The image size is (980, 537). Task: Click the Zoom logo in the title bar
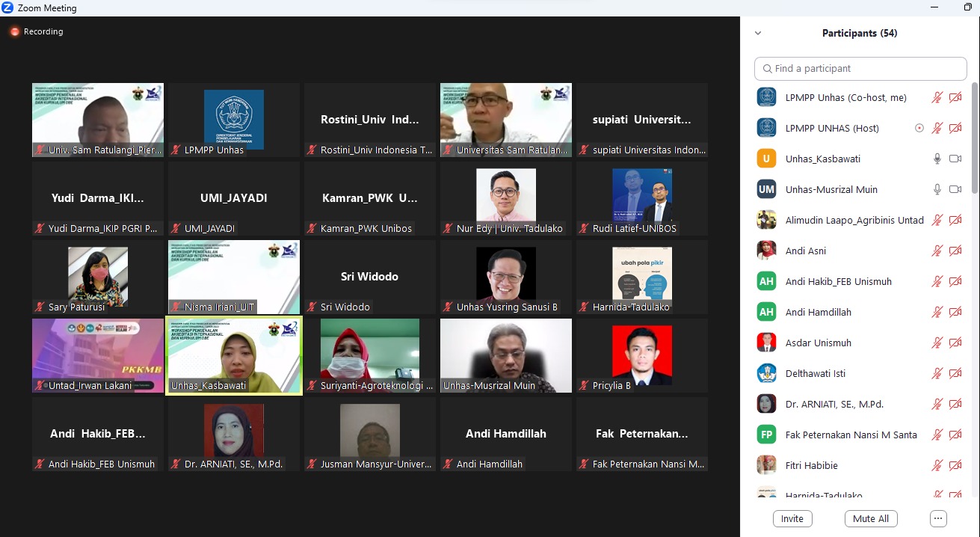click(7, 7)
